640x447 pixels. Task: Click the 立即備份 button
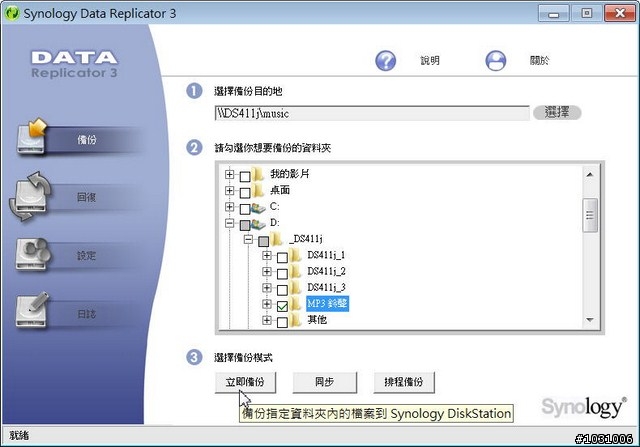[x=245, y=382]
